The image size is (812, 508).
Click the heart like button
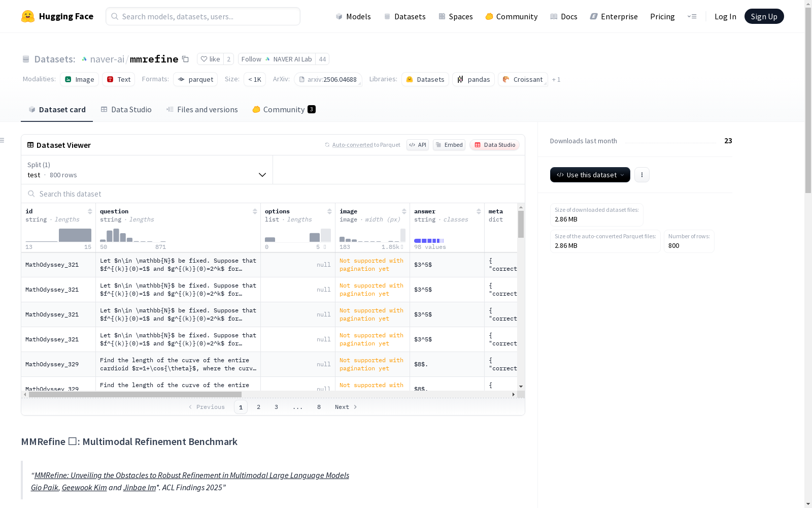[x=210, y=59]
